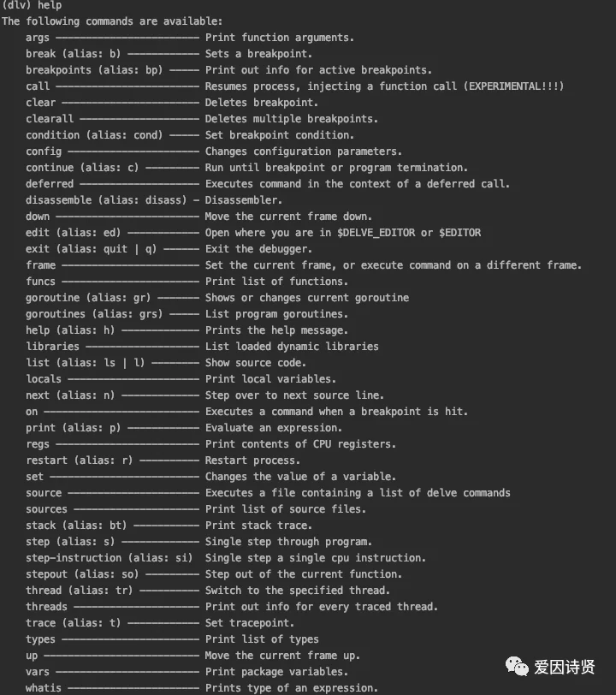Image resolution: width=616 pixels, height=695 pixels.
Task: Click the 'list (alias: ls | l)' entry
Action: click(85, 363)
